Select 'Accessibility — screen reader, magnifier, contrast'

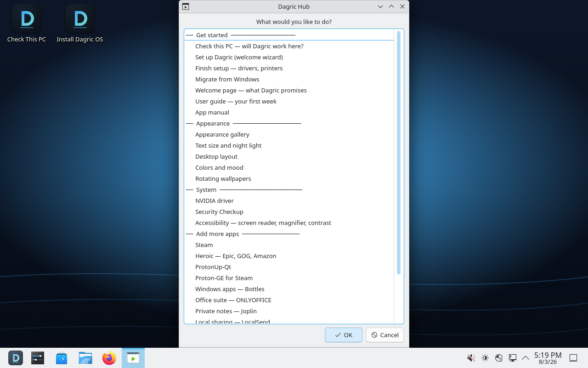[x=289, y=223]
